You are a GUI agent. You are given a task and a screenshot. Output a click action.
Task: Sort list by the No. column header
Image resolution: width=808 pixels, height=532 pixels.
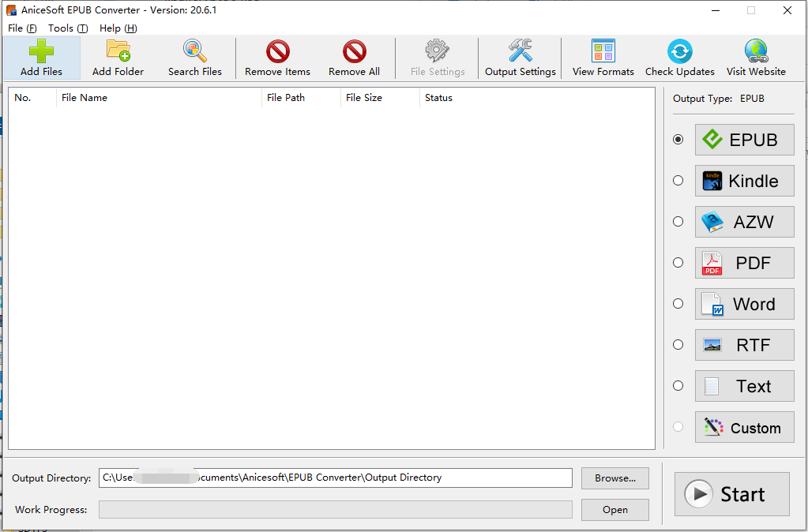(32, 98)
